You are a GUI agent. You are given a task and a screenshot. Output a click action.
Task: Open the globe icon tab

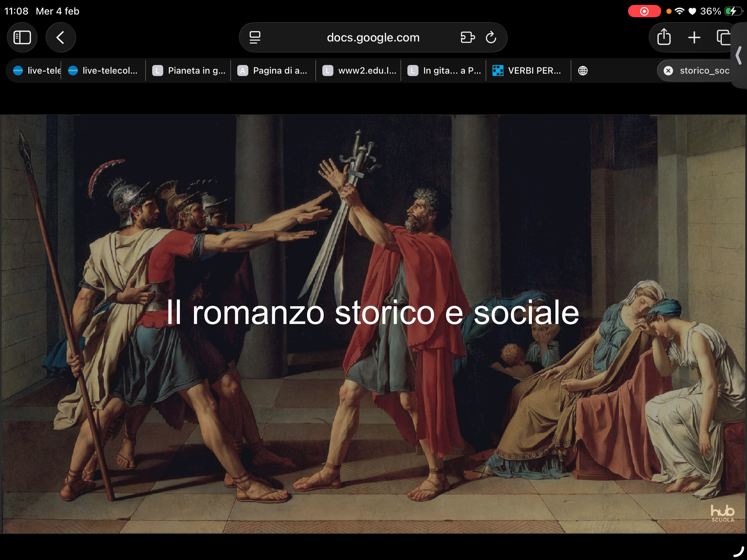tap(583, 71)
